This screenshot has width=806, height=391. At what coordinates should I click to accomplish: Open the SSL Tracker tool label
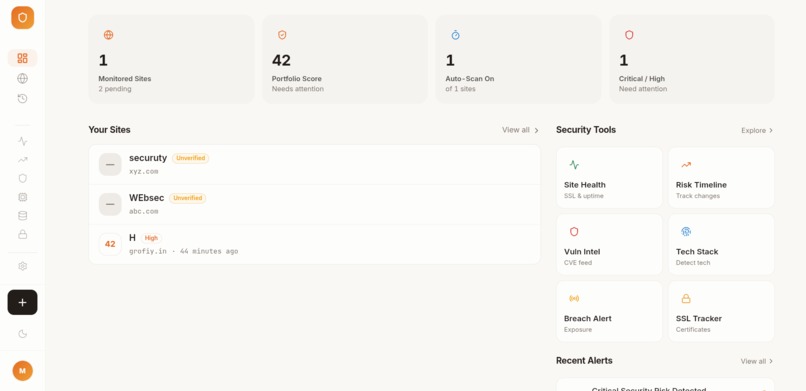point(699,319)
